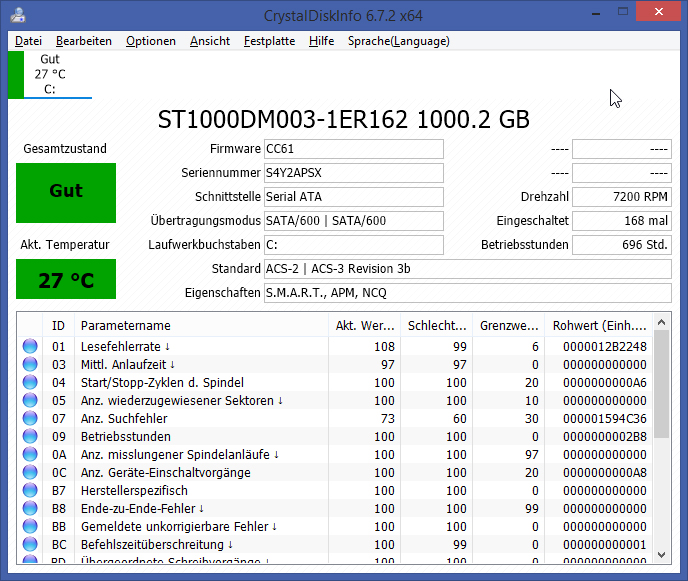Click the status icon of Betriebsstunden row
This screenshot has height=581, width=688.
[29, 436]
